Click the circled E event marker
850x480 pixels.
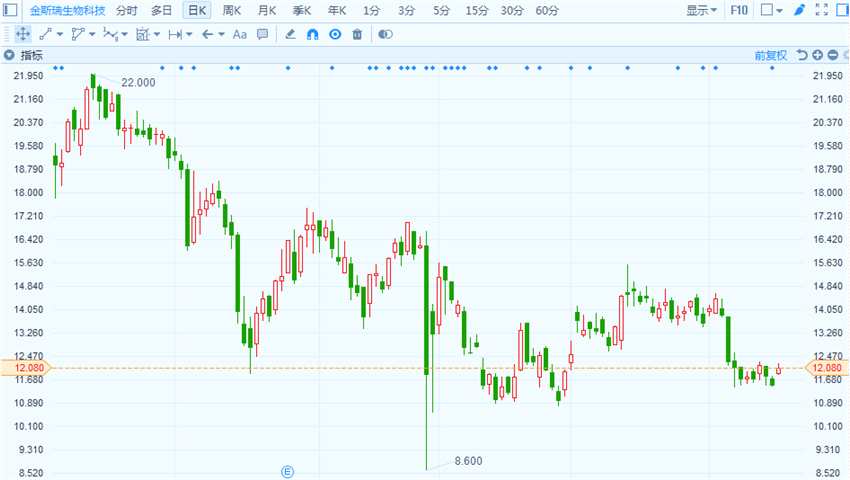[x=287, y=472]
